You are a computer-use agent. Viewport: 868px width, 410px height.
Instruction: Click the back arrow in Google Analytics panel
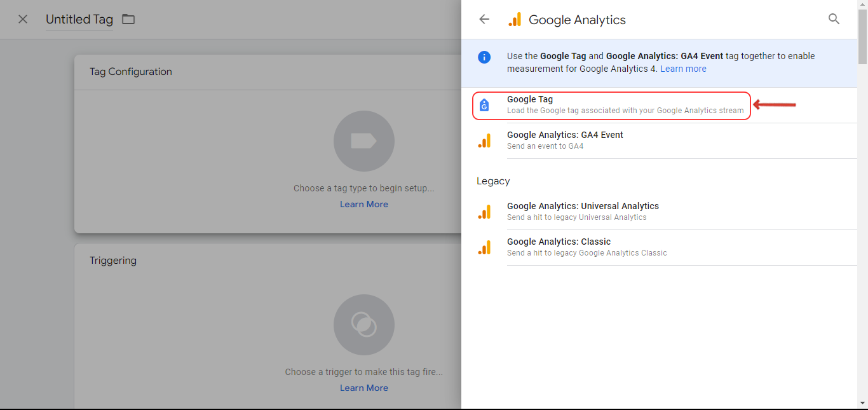(x=484, y=20)
